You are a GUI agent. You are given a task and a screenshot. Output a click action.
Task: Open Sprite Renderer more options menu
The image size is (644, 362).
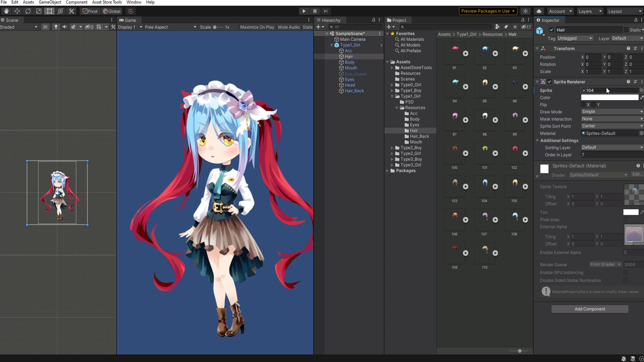point(641,81)
